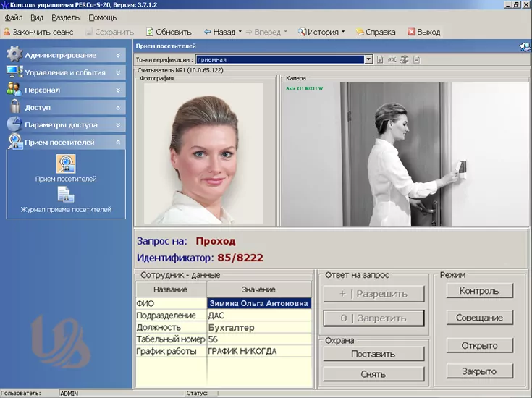Open the Помощь menu

102,17
